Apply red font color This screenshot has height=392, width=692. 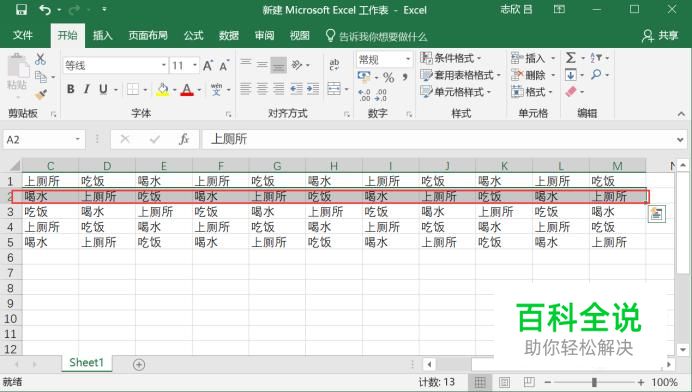[187, 89]
